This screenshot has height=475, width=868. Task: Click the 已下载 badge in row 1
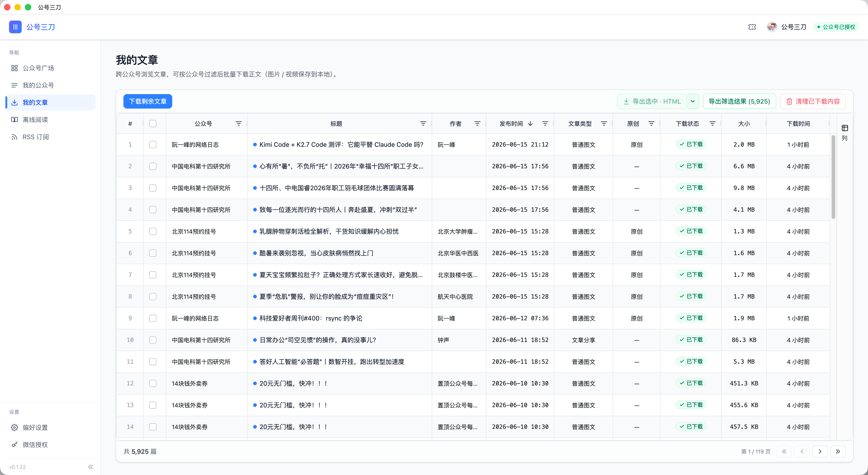coord(691,144)
